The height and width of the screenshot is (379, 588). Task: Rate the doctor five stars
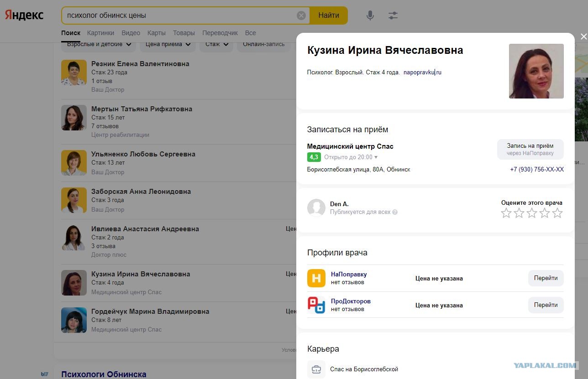(557, 213)
